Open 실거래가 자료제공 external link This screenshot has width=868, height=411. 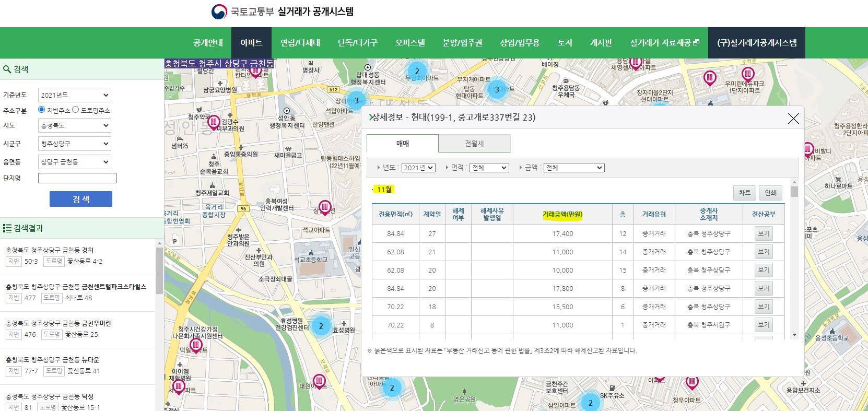[664, 43]
